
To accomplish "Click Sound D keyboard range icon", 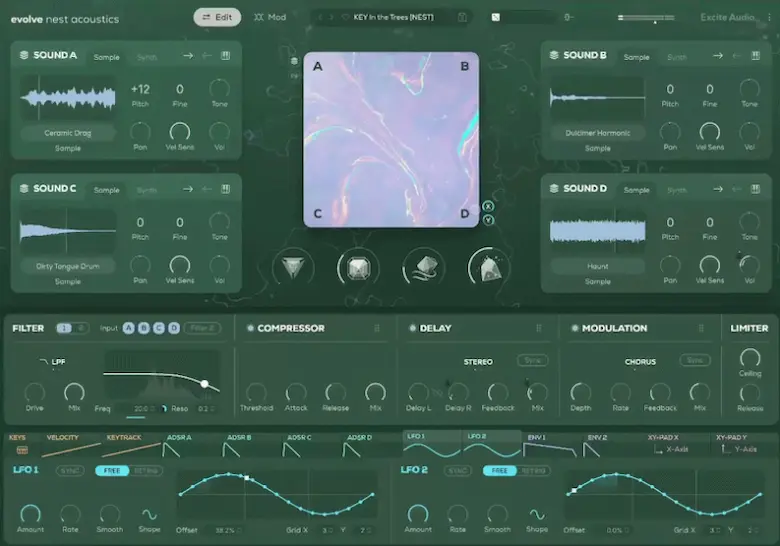I will (756, 189).
